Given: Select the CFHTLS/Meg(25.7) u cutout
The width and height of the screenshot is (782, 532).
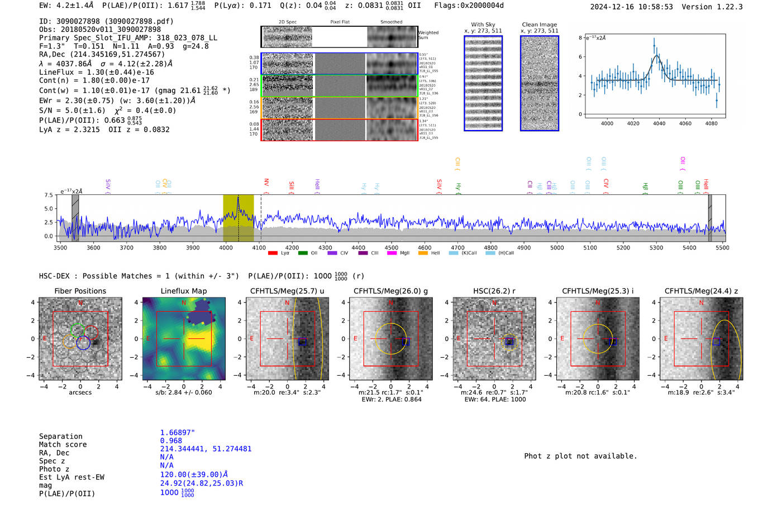Looking at the screenshot, I should point(287,339).
